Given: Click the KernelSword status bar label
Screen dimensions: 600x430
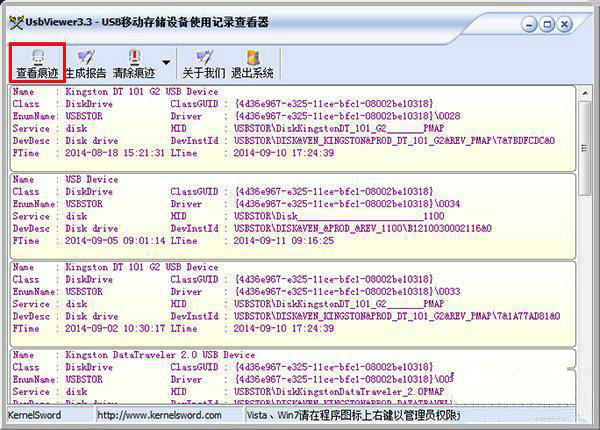Looking at the screenshot, I should (34, 415).
